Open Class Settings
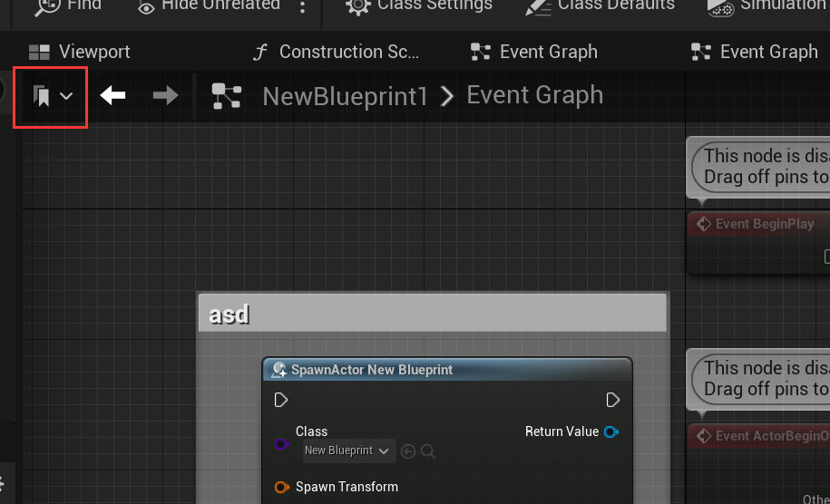This screenshot has height=504, width=830. [419, 6]
